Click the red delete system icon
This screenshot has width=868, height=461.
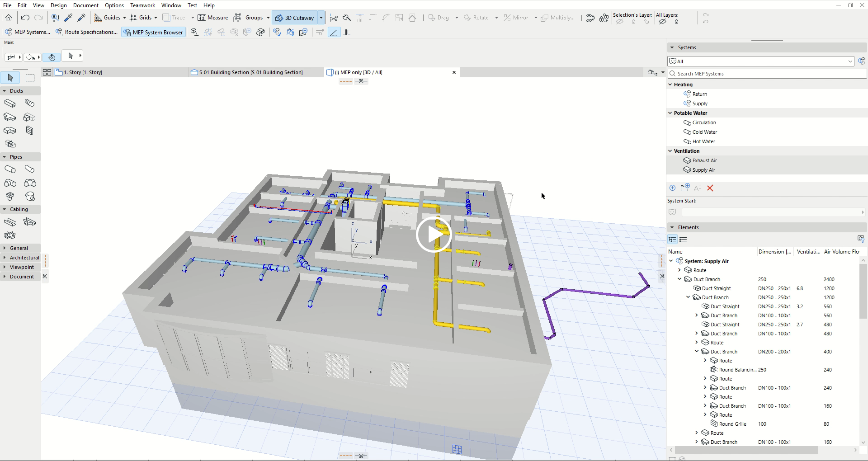[x=710, y=188]
